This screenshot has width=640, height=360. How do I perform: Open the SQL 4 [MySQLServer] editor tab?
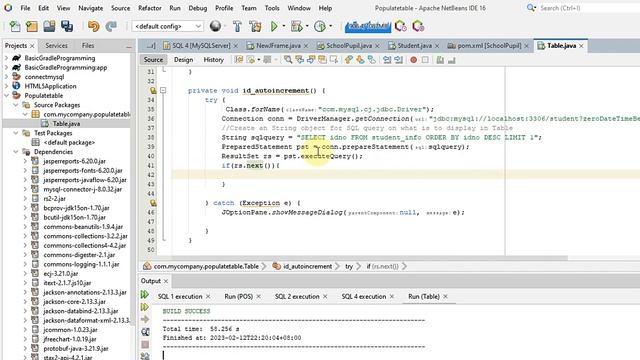[201, 46]
